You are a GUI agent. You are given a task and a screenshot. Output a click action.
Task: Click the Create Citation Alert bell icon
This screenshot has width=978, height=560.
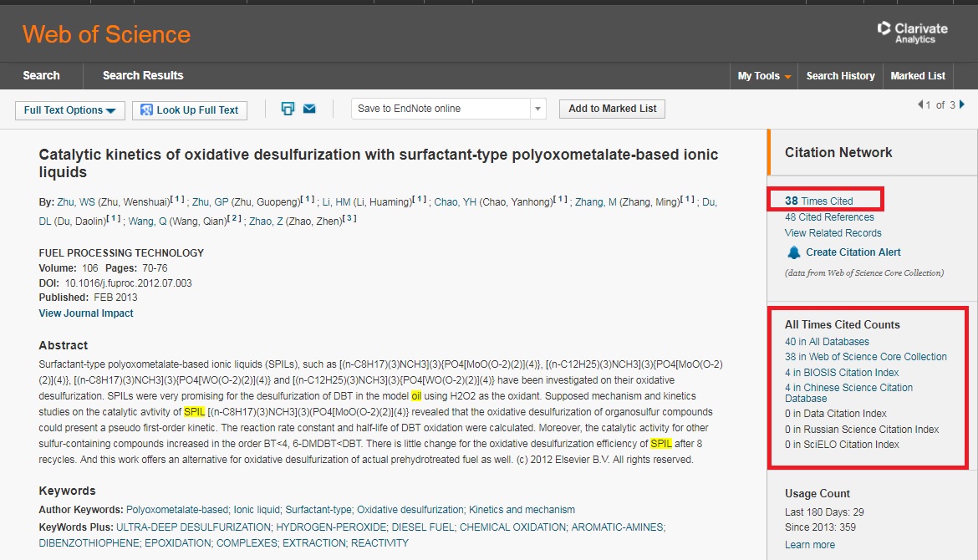(794, 252)
